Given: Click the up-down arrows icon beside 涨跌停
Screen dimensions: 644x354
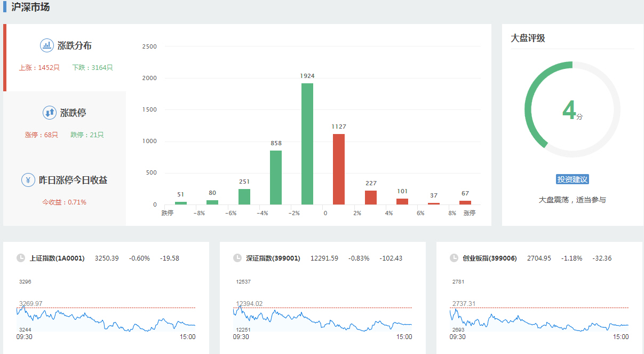Looking at the screenshot, I should pyautogui.click(x=50, y=113).
